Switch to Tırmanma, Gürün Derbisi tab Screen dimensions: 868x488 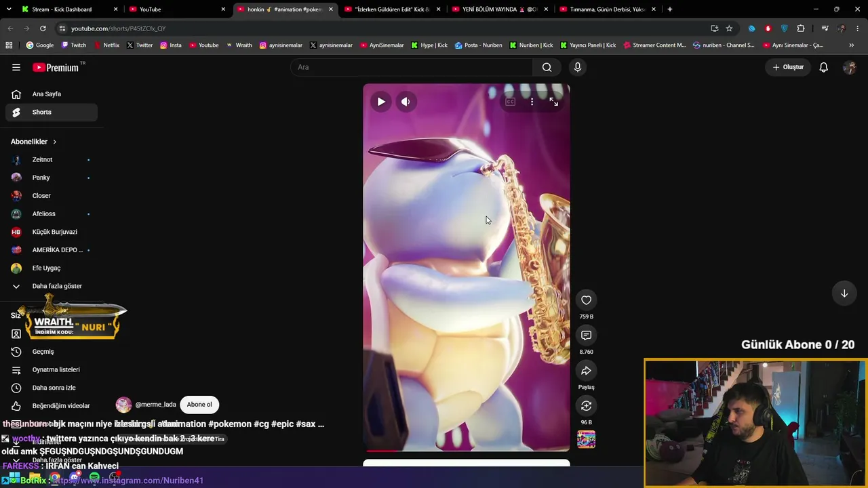click(607, 9)
